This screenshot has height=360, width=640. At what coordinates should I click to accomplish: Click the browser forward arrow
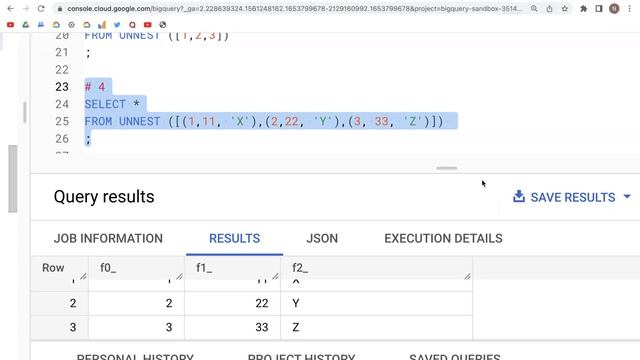(26, 9)
